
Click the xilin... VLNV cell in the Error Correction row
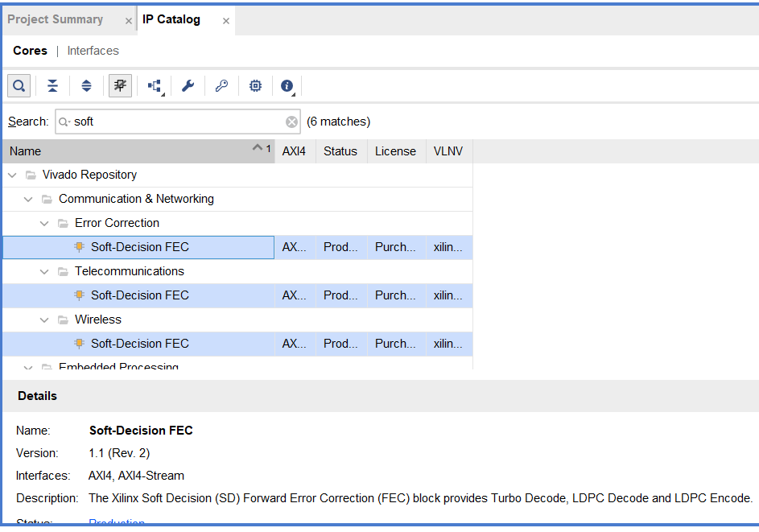(449, 247)
